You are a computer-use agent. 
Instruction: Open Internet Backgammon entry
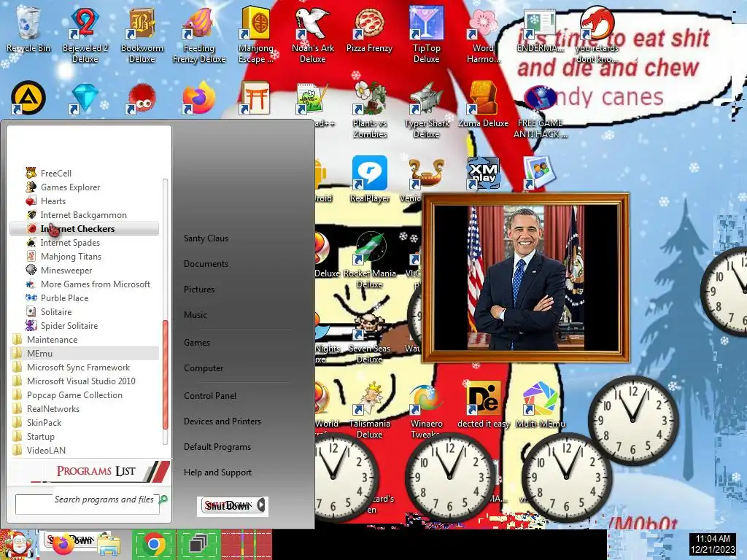(84, 215)
